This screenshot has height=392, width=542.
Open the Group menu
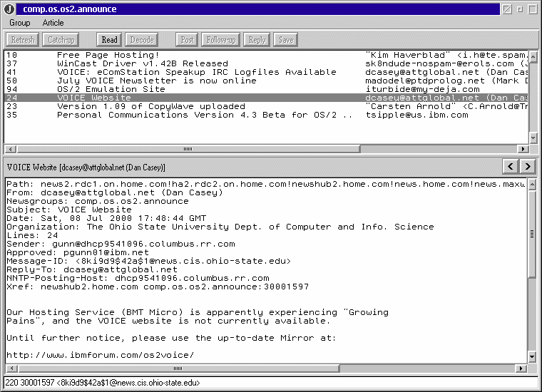click(x=20, y=23)
